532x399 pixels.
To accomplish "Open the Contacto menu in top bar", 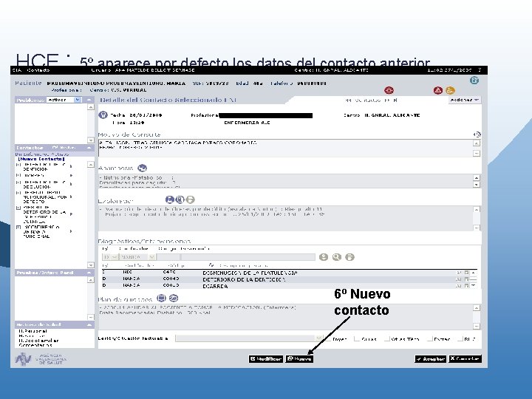I will pyautogui.click(x=38, y=70).
